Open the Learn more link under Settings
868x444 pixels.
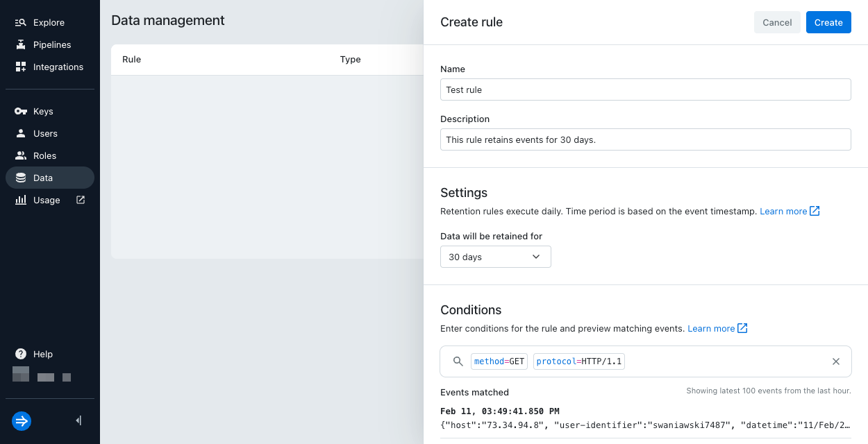783,211
